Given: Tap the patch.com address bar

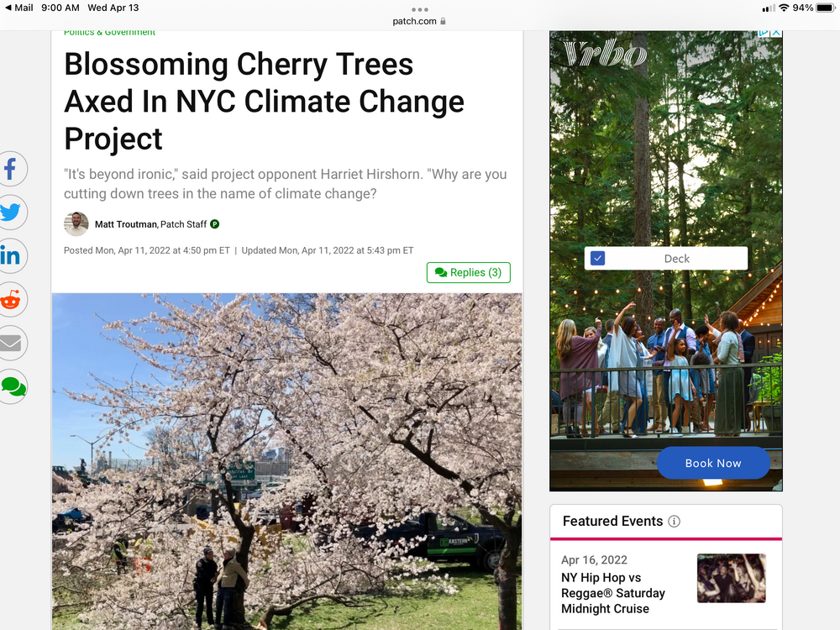Looking at the screenshot, I should 419,22.
